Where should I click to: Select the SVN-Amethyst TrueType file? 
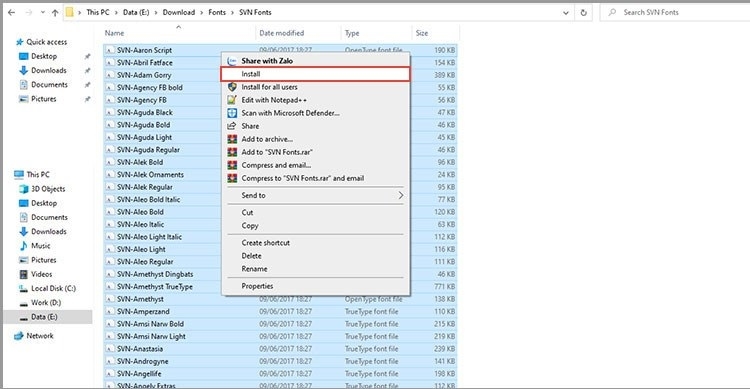tap(154, 287)
